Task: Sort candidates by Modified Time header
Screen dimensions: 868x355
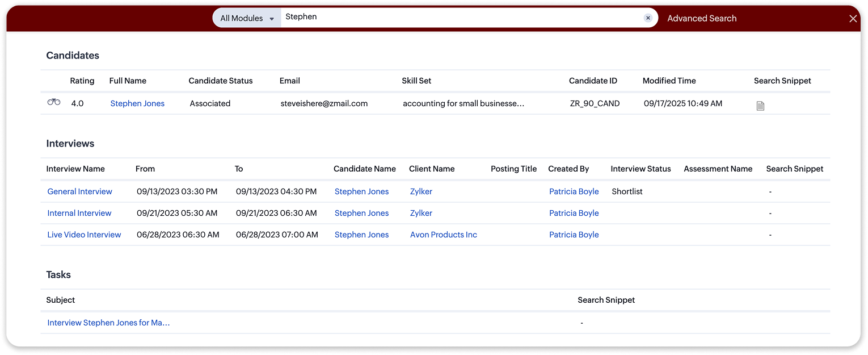Action: pyautogui.click(x=669, y=81)
